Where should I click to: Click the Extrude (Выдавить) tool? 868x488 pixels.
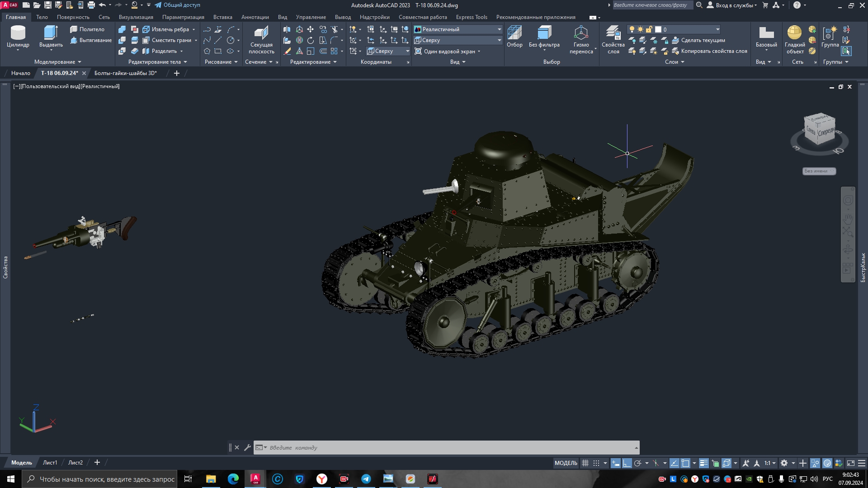[x=51, y=37]
